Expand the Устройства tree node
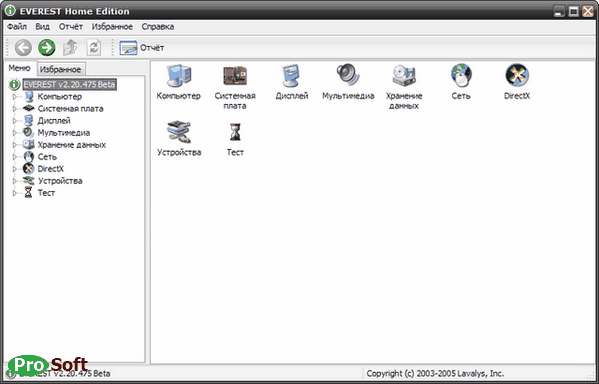 15,181
